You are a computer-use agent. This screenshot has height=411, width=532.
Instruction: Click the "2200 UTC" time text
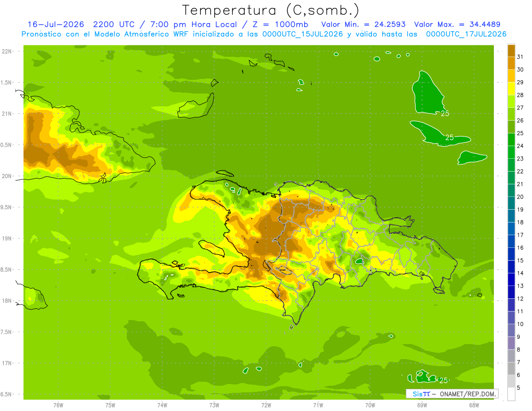(x=113, y=24)
